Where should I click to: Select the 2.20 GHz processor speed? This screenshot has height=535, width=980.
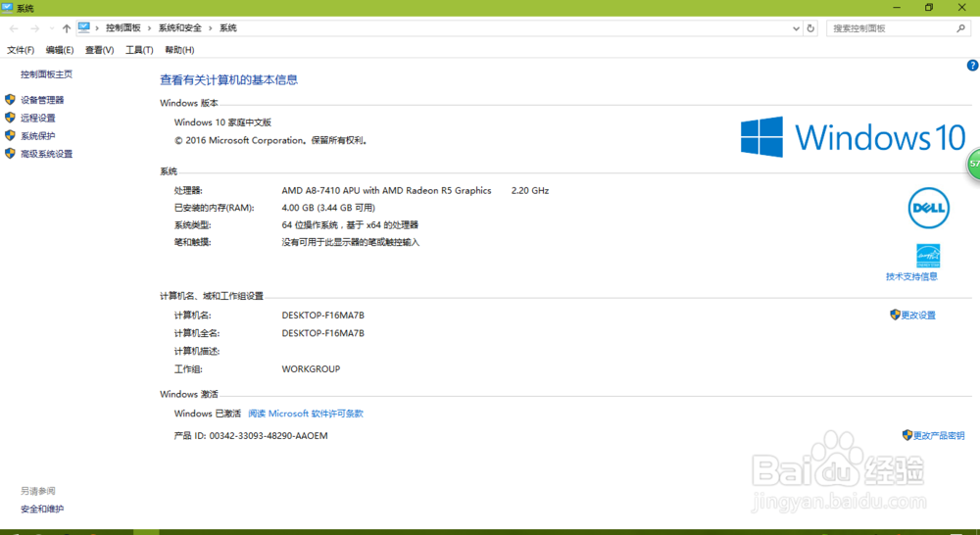click(530, 191)
